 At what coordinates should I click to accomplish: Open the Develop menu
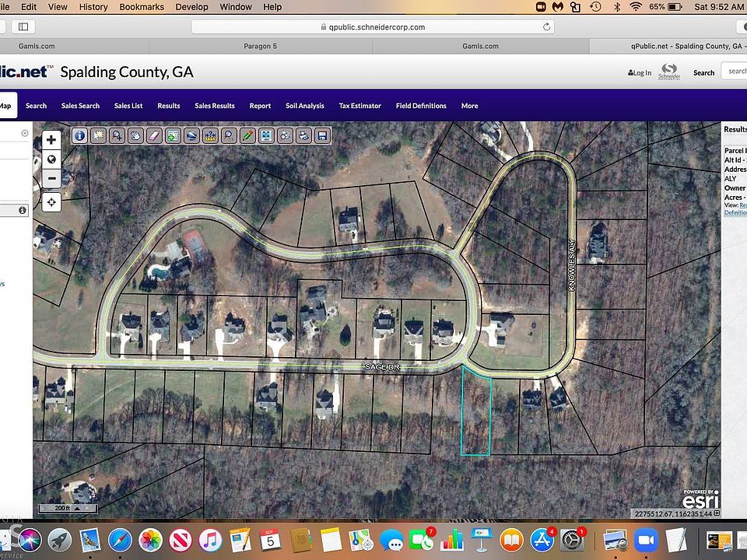[x=191, y=7]
